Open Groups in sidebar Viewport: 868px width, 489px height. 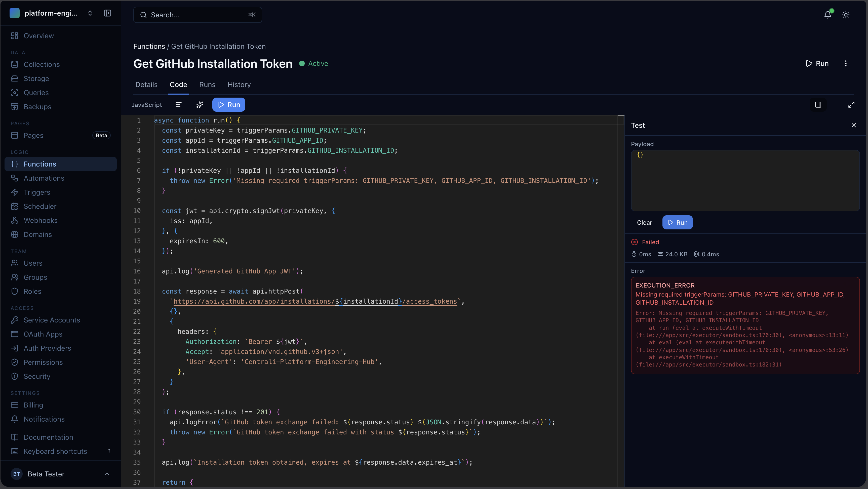pyautogui.click(x=61, y=277)
